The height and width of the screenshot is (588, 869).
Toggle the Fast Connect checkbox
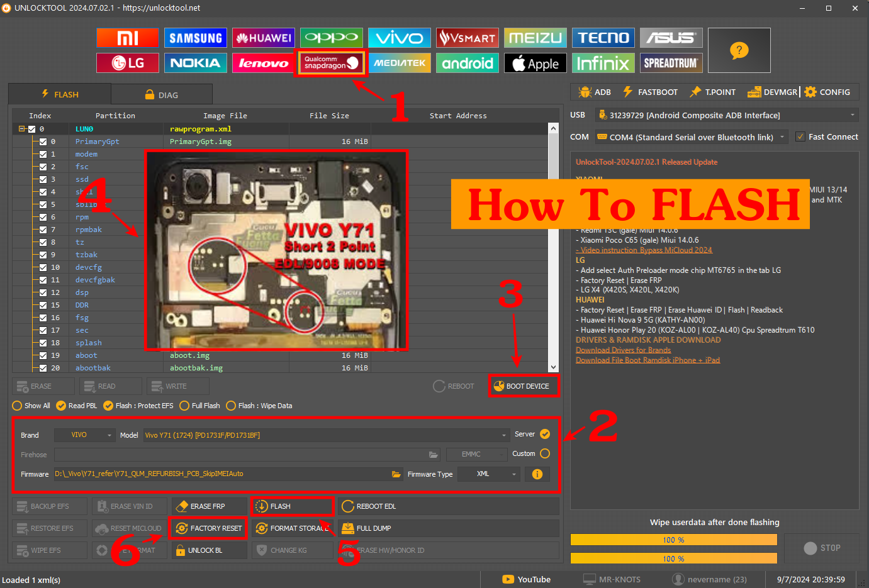tap(800, 136)
